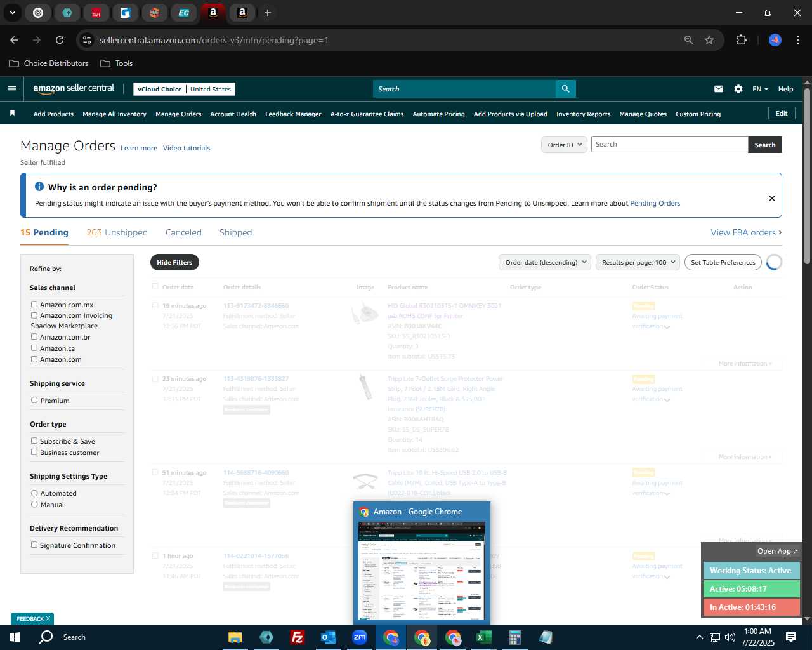Open File Explorer from taskbar
Image resolution: width=812 pixels, height=650 pixels.
[235, 637]
